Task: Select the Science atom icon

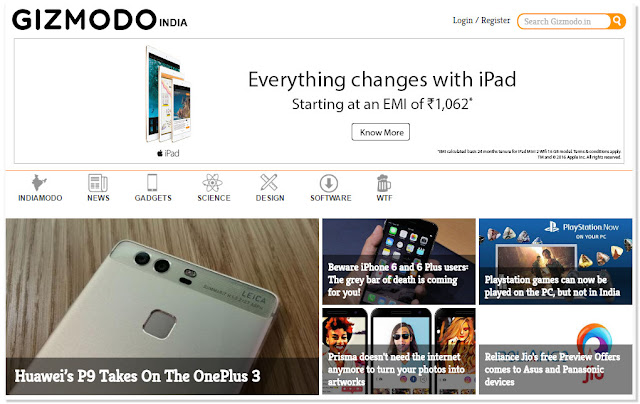Action: click(x=212, y=182)
